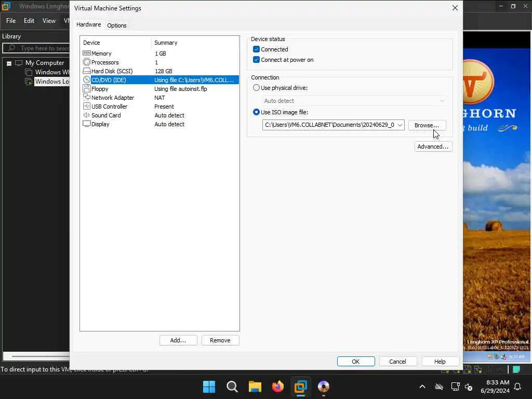Open the Edit menu in VMware
The width and height of the screenshot is (532, 399).
coord(29,21)
